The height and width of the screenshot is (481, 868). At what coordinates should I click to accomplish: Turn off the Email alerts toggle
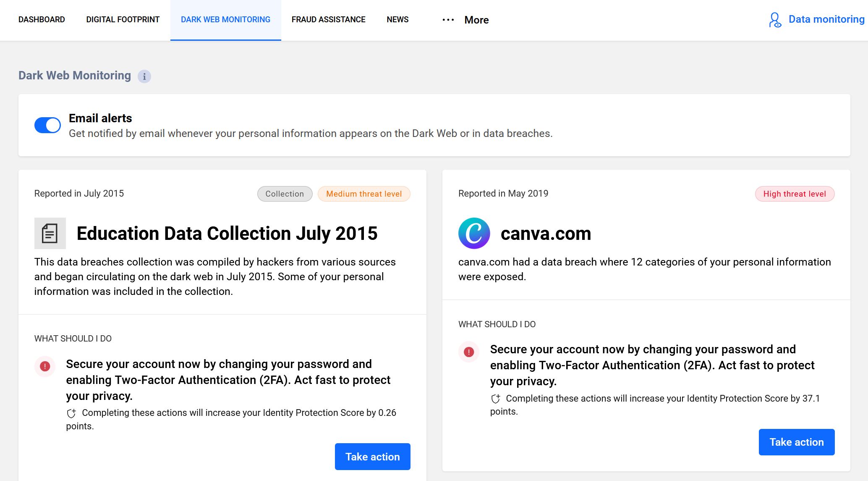47,125
